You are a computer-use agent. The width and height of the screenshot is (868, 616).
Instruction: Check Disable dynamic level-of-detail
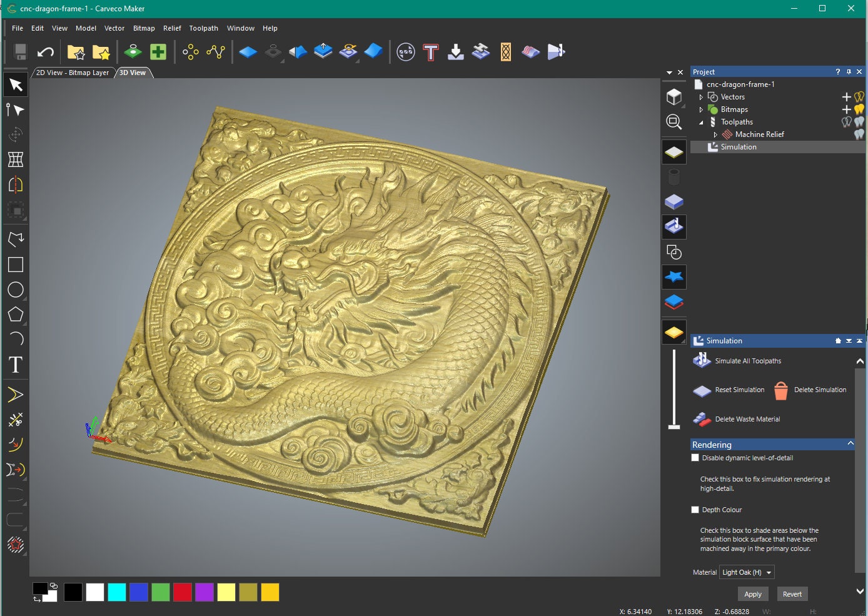click(695, 457)
